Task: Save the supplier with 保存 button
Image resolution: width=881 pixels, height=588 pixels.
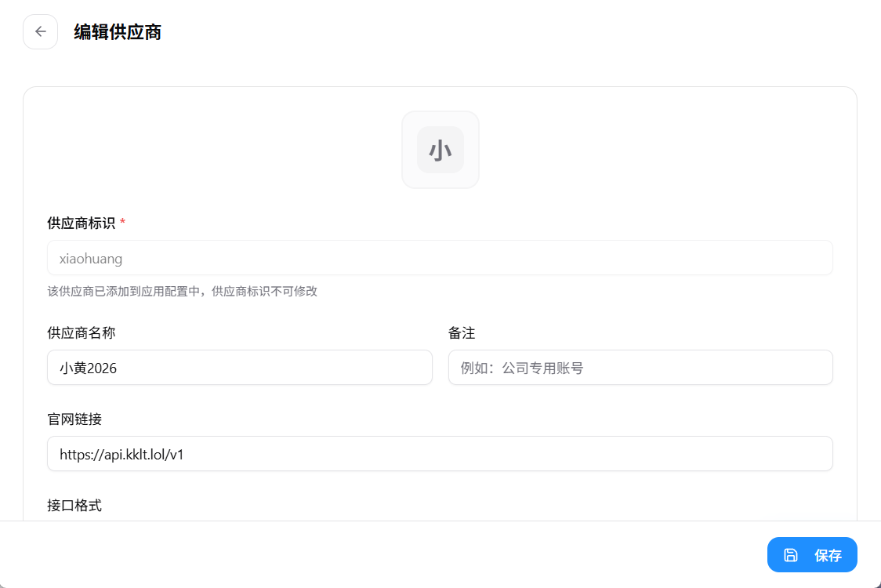Action: 812,555
